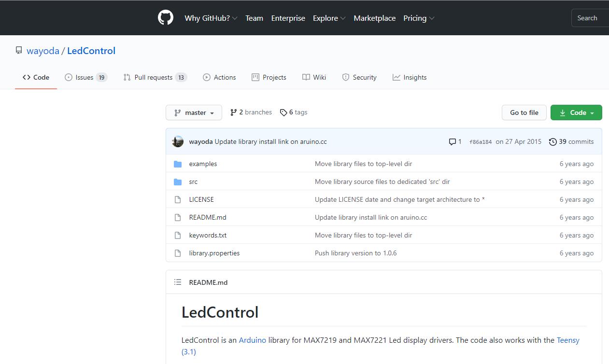Screen dimensions: 609x364
Task: Open commit 'Move library source files to dedicated src dir'
Action: coord(382,182)
